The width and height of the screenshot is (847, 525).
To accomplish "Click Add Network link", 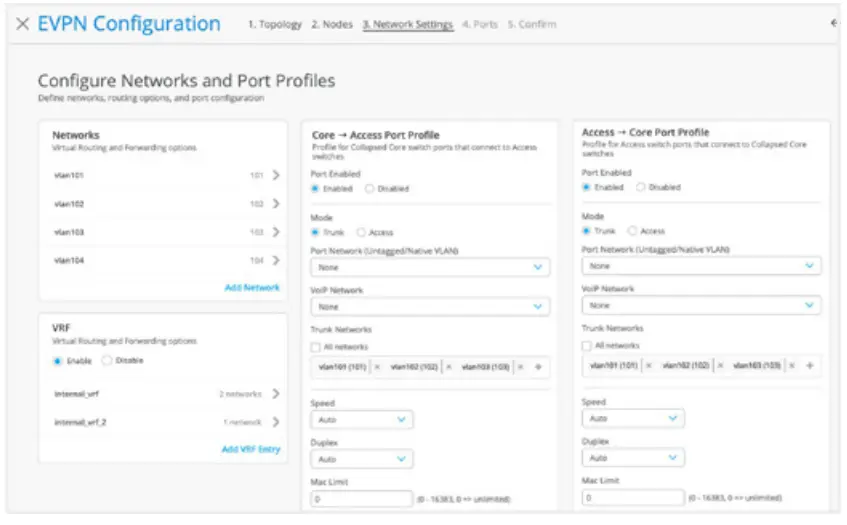I will pyautogui.click(x=251, y=287).
